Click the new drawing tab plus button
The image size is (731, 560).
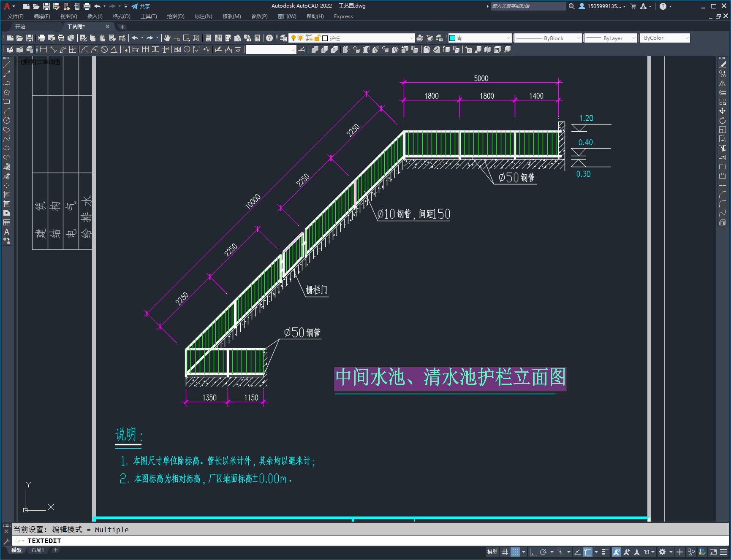click(122, 27)
